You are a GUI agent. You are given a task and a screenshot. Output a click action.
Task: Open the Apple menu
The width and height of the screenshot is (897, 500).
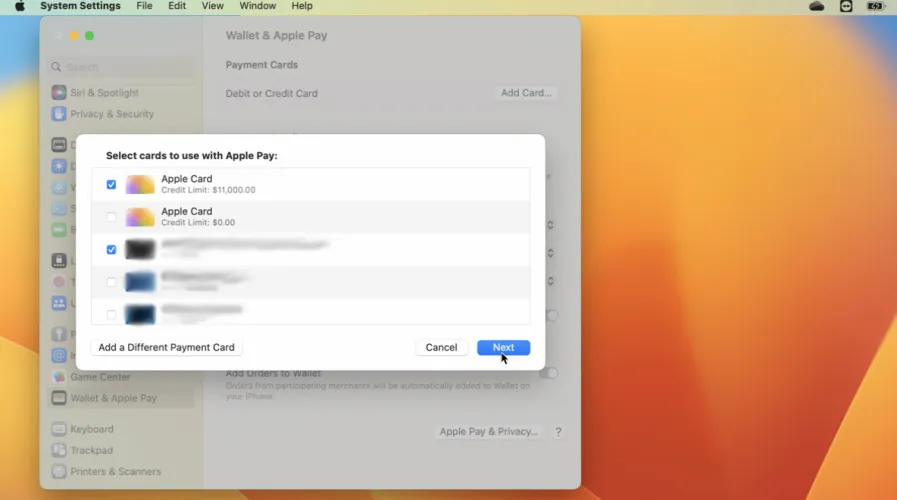coord(19,6)
